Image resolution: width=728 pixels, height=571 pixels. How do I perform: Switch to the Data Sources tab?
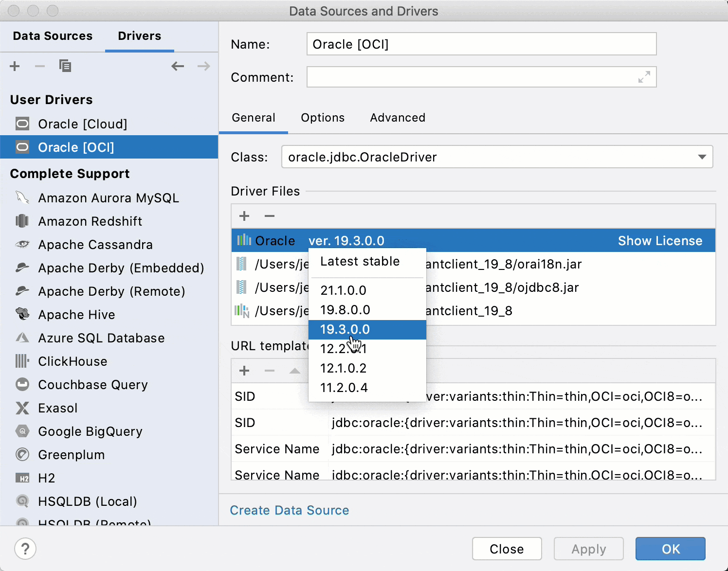53,36
